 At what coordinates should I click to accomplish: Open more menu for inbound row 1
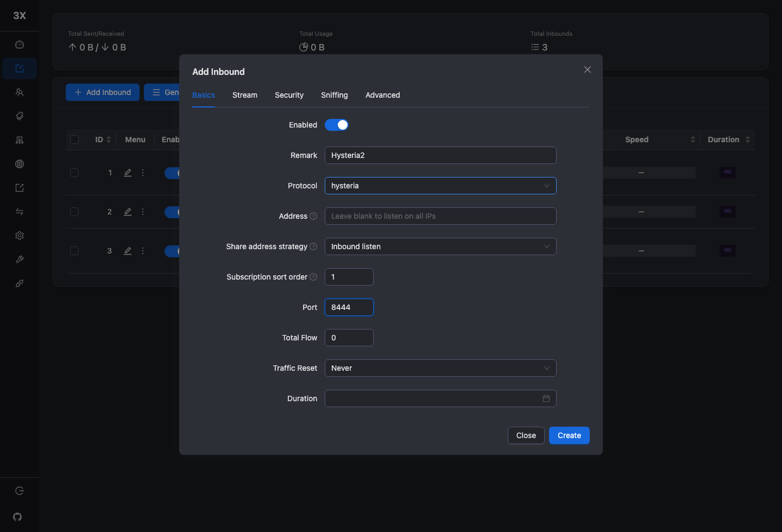(143, 173)
